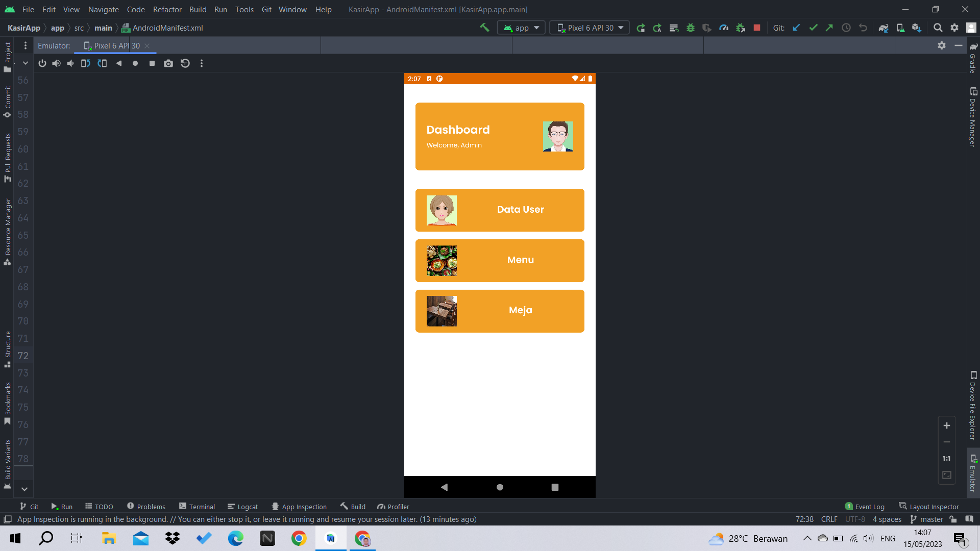
Task: Tap the Data User card in the emulator
Action: (x=499, y=210)
